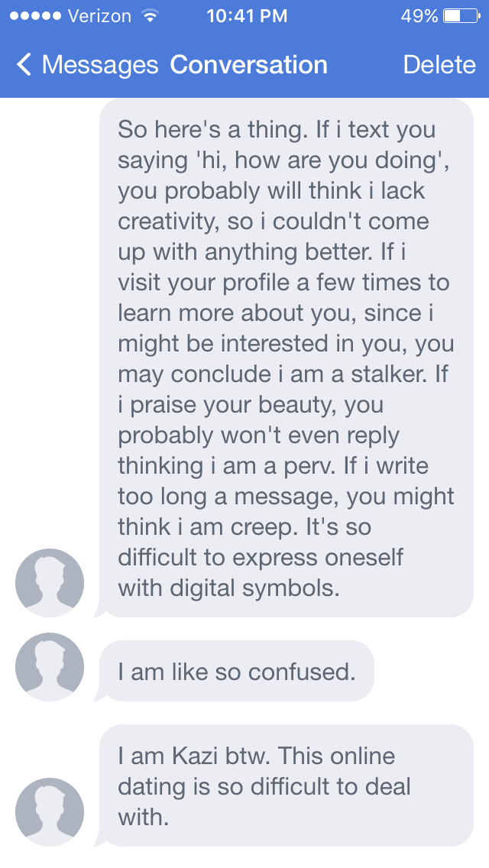The height and width of the screenshot is (868, 489).
Task: Tap the cellular signal strength dots
Action: coord(33,16)
